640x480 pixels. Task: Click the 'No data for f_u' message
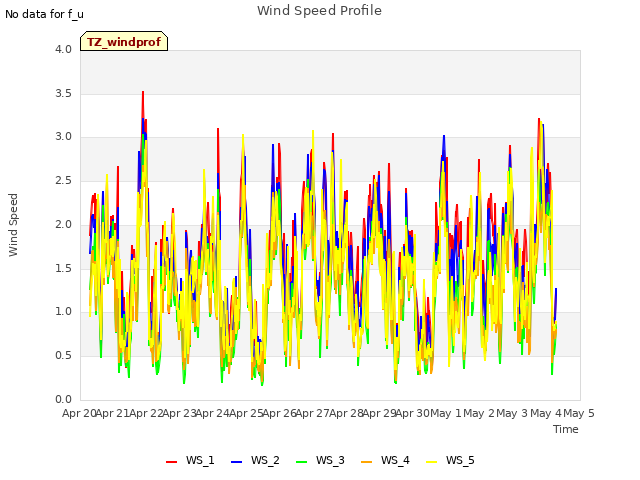[44, 14]
